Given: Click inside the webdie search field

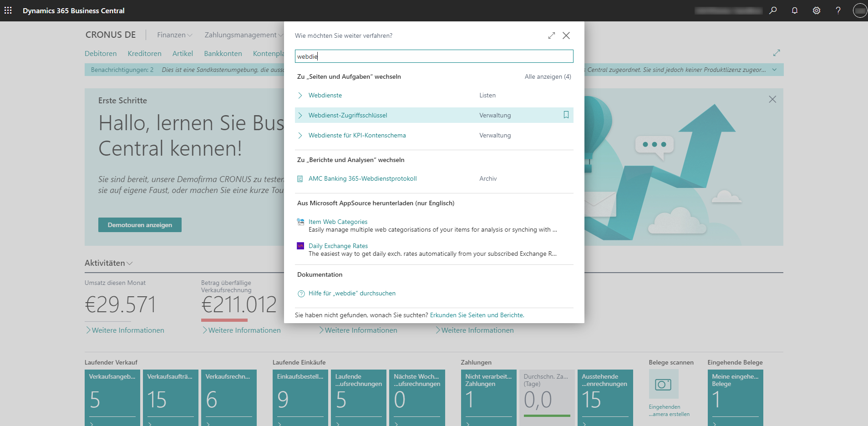Looking at the screenshot, I should (x=434, y=56).
